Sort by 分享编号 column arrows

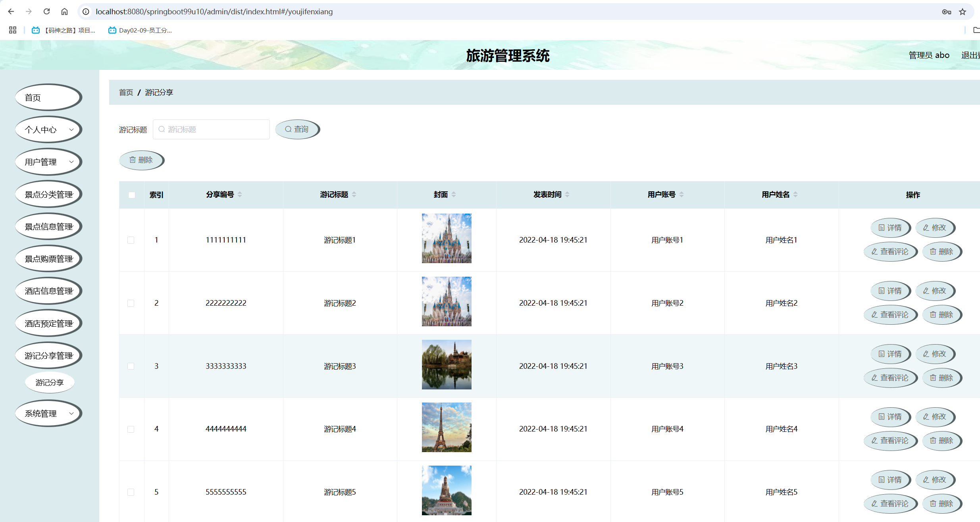pyautogui.click(x=240, y=195)
